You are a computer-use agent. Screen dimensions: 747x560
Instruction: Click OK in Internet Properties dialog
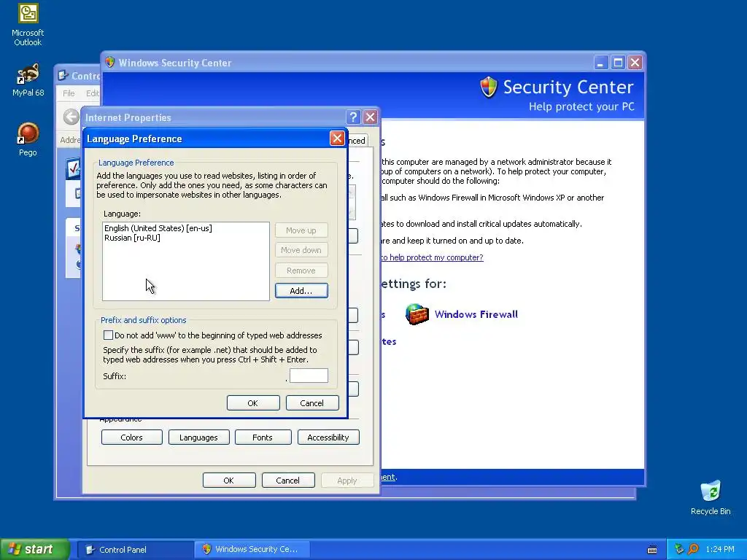(x=229, y=480)
